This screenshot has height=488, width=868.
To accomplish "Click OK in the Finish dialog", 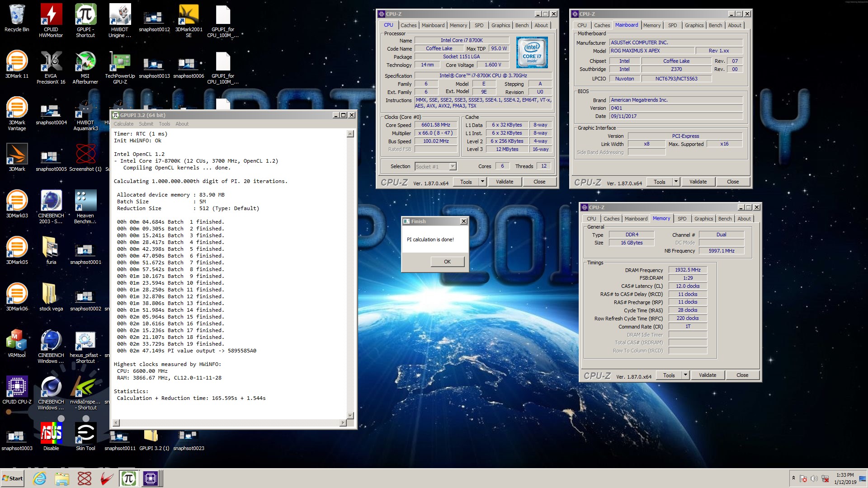I will pyautogui.click(x=447, y=262).
